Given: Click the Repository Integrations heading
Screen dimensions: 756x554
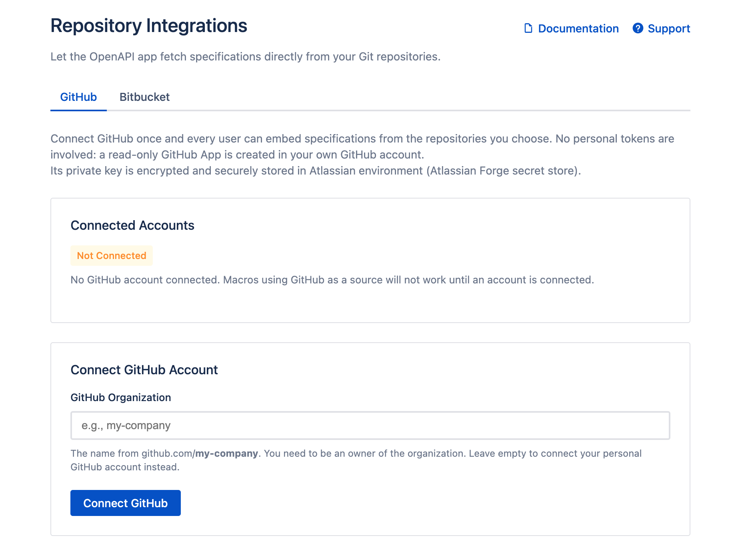Looking at the screenshot, I should pos(149,26).
